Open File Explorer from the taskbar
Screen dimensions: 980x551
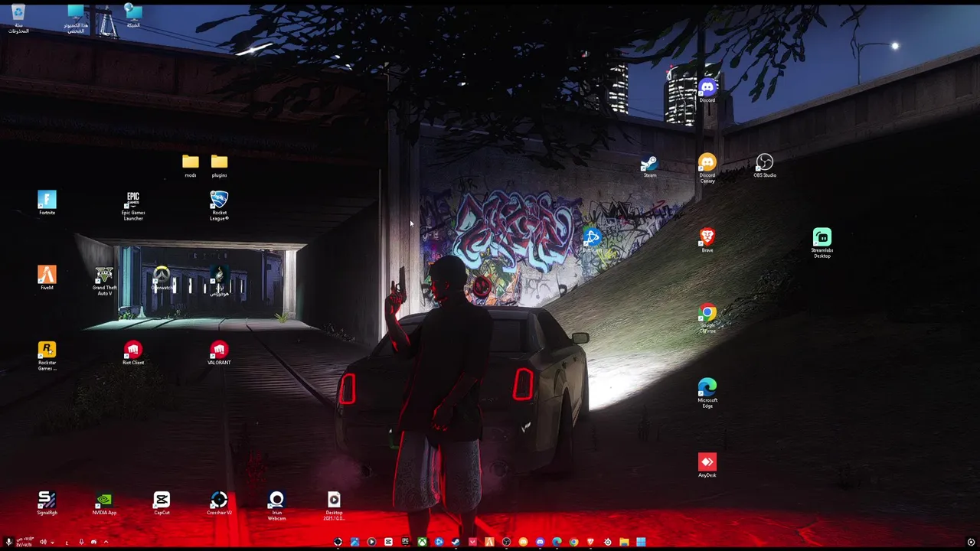pyautogui.click(x=624, y=542)
